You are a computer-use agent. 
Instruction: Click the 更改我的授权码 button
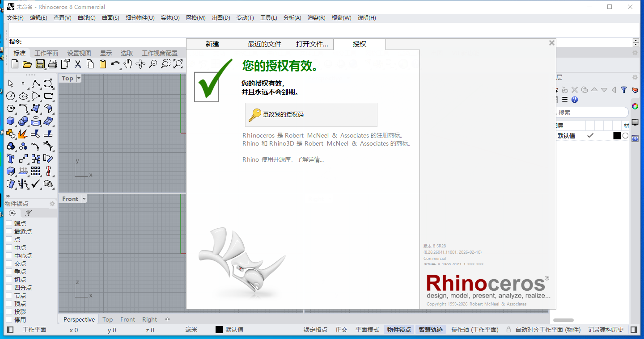[310, 115]
